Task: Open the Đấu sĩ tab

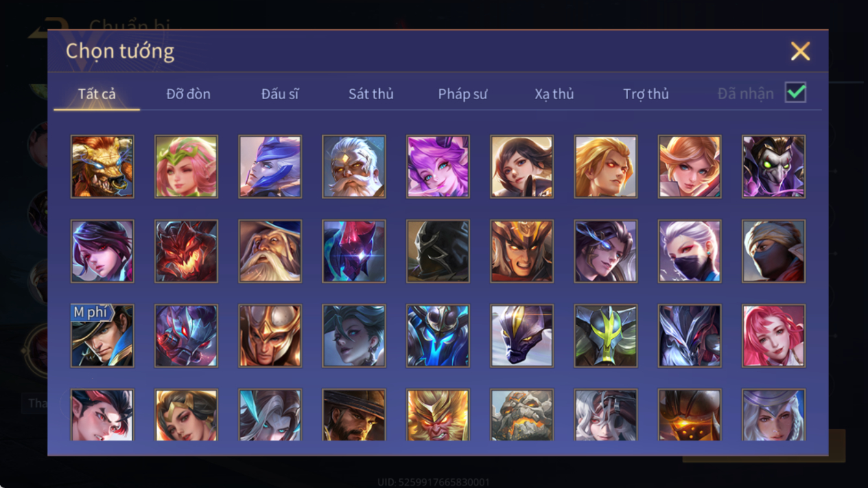Action: click(x=280, y=94)
